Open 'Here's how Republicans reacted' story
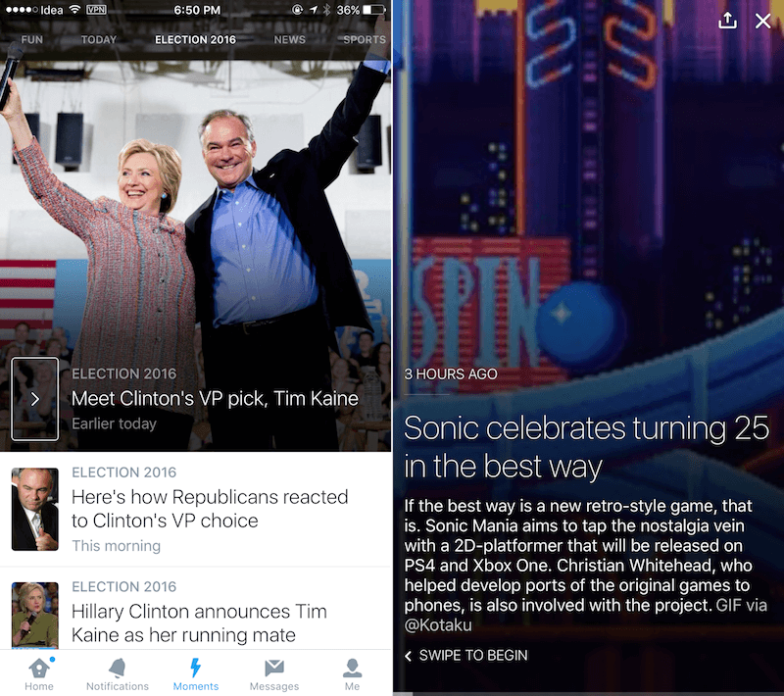Image resolution: width=784 pixels, height=696 pixels. click(x=195, y=509)
